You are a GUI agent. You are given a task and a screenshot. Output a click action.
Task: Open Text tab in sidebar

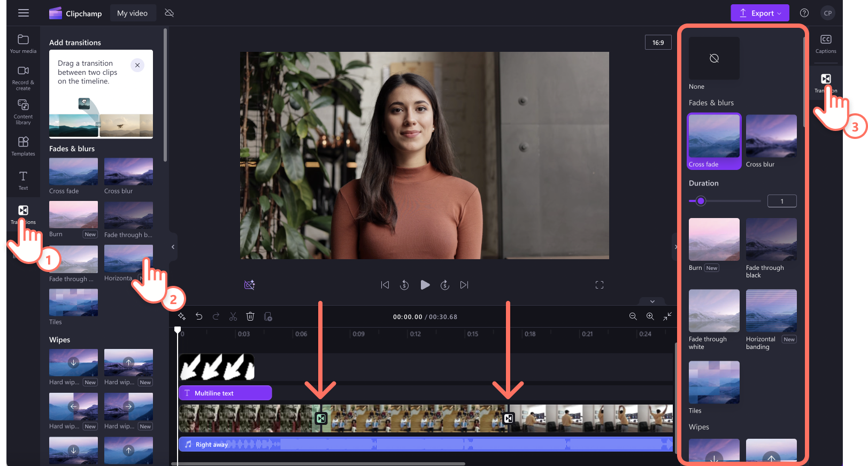[x=23, y=180]
